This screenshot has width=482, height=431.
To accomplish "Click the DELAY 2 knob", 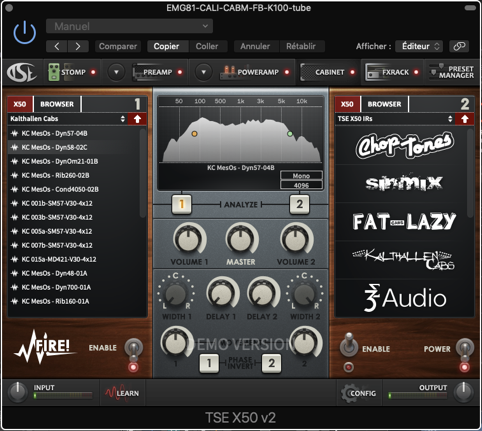I will point(263,293).
